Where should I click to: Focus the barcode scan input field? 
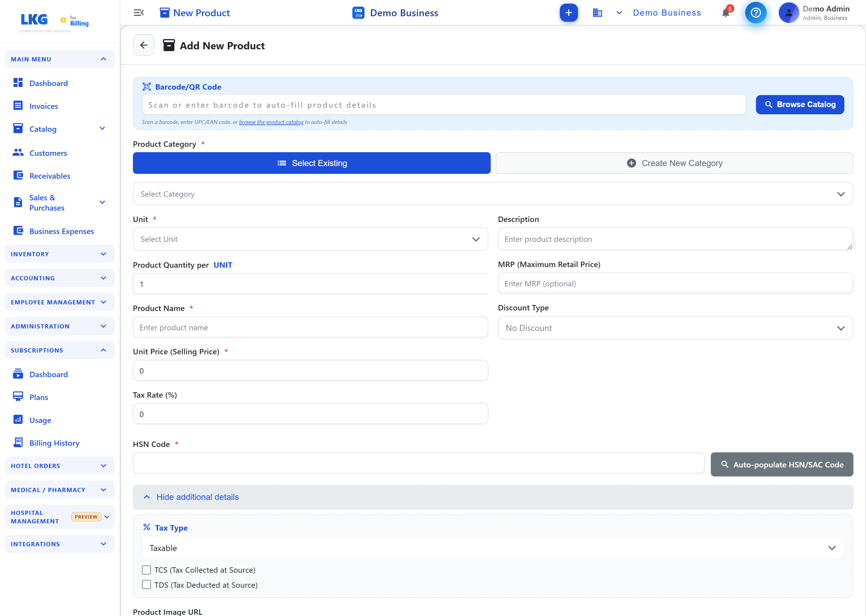[444, 105]
